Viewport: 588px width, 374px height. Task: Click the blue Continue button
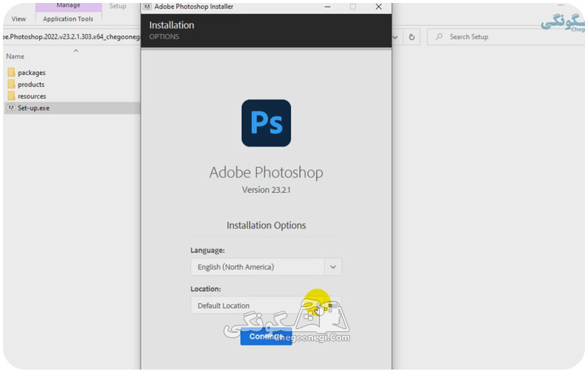coord(266,336)
